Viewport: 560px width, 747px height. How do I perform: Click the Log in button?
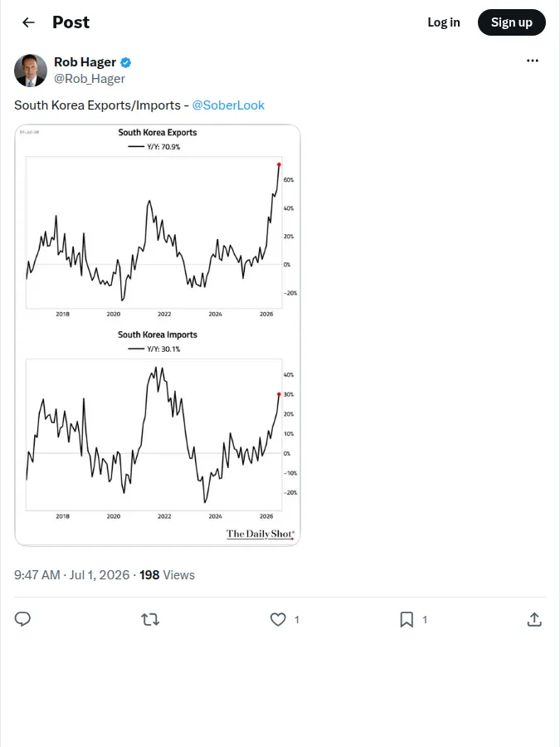point(443,22)
